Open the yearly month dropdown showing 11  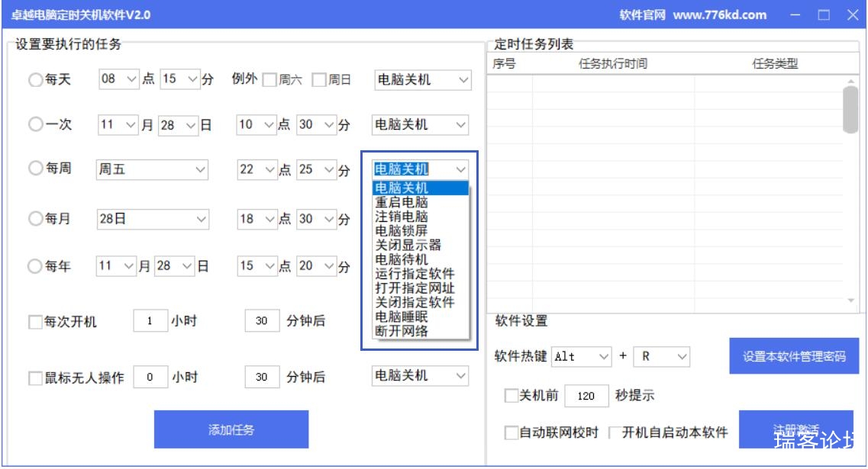(x=116, y=266)
